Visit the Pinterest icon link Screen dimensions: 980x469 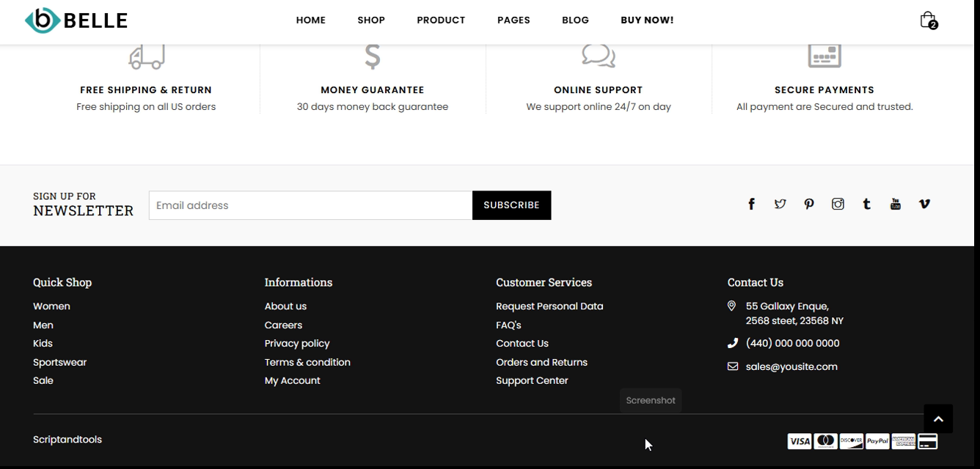point(808,204)
